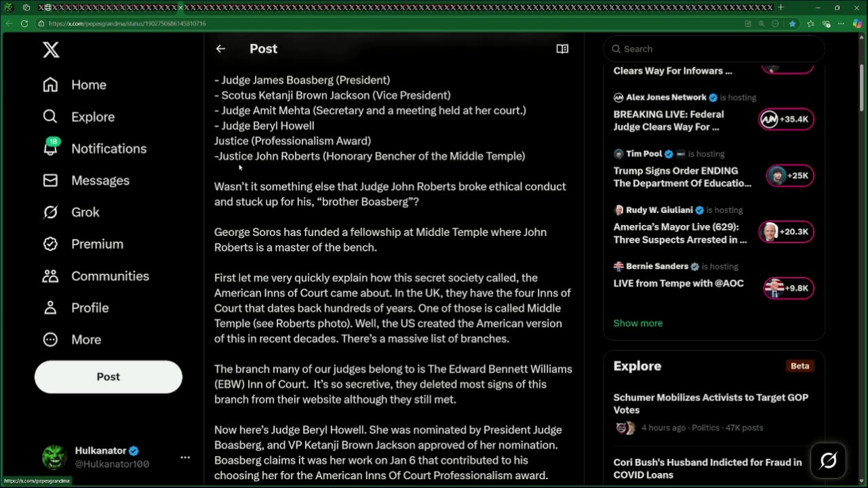Open your Profile page
This screenshot has width=868, height=488.
[x=75, y=308]
